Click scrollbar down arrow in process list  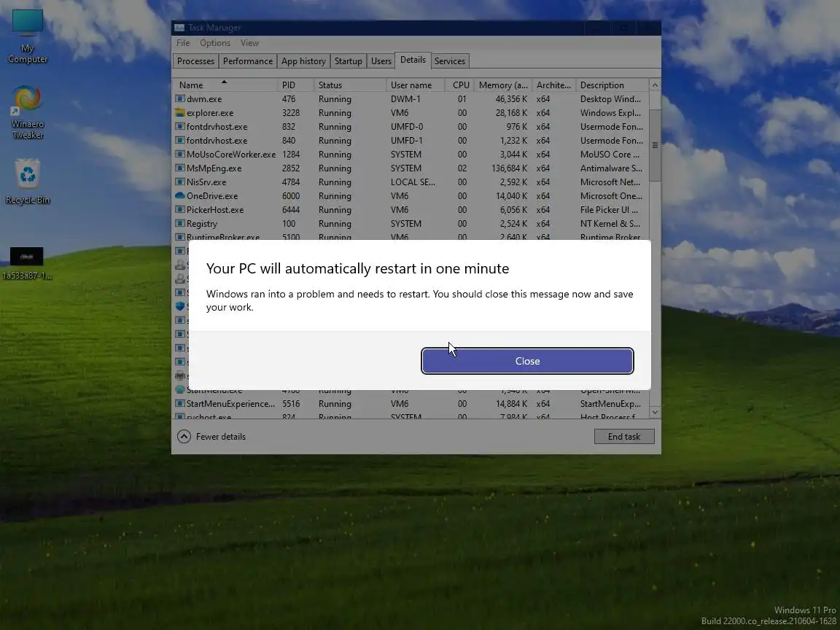tap(655, 412)
